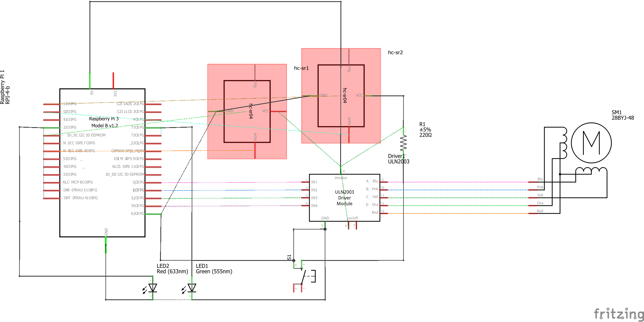Screen dimensions: 644x322
Task: Select the 'LED2 Red (633nm)' label
Action: coord(173,269)
